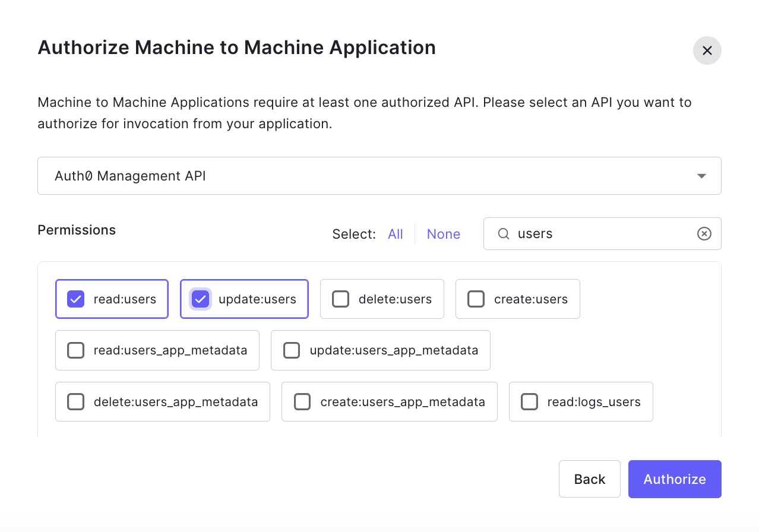Check read:users_app_metadata permission
Viewport: 759px width, 532px height.
pos(76,350)
